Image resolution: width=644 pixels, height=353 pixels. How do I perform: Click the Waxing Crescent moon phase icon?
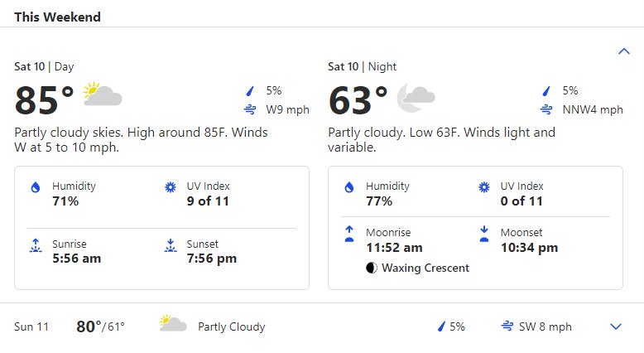372,268
